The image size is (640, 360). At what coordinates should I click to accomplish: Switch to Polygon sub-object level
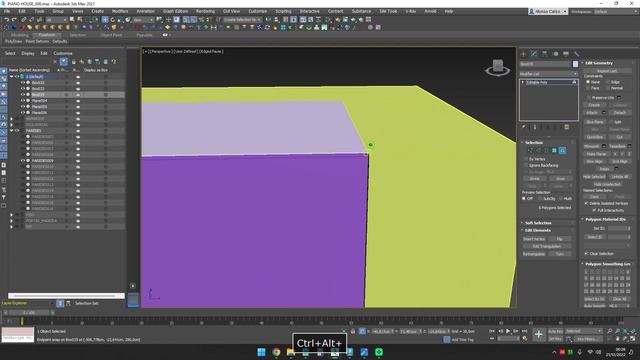[x=554, y=151]
